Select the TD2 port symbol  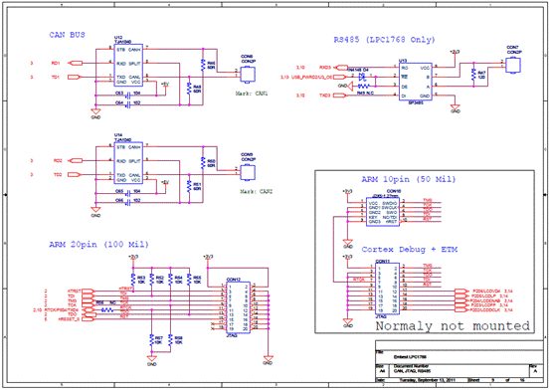pyautogui.click(x=74, y=174)
